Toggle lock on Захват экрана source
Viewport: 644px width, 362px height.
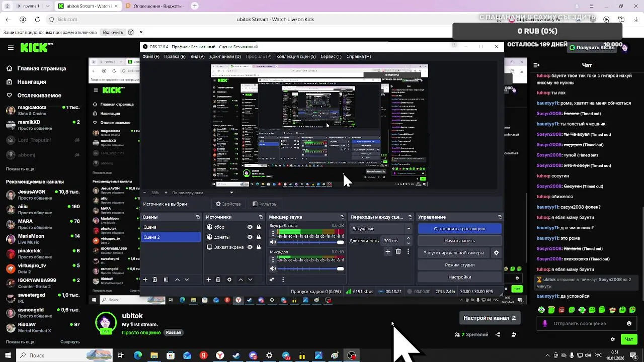(x=259, y=247)
